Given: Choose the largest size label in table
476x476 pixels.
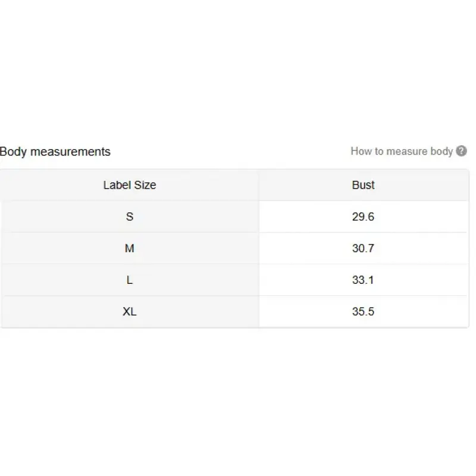Looking at the screenshot, I should pyautogui.click(x=130, y=311).
